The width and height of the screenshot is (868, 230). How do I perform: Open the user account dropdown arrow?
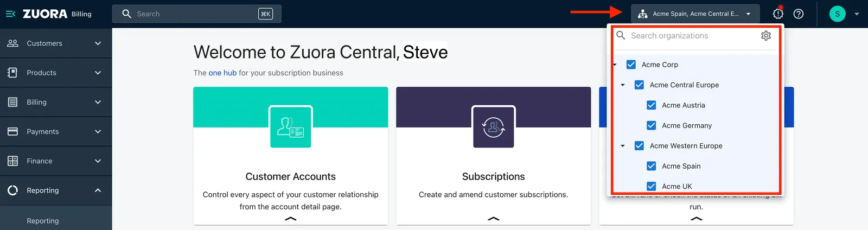857,14
